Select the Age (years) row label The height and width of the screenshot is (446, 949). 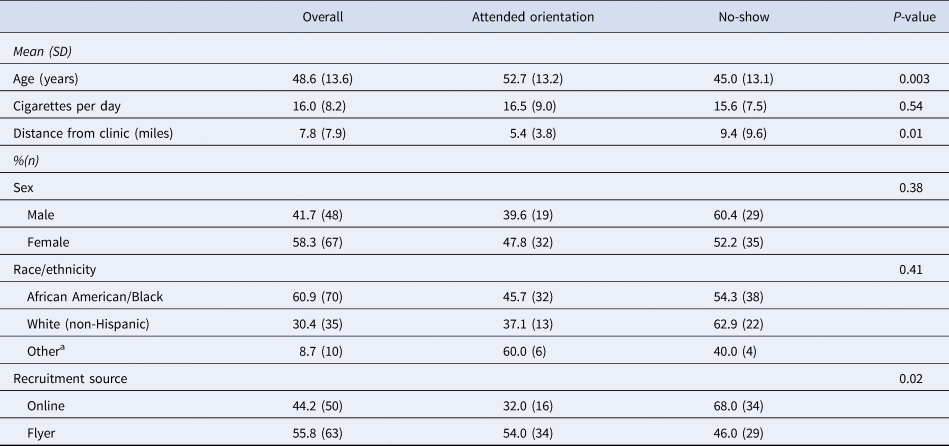coord(47,80)
